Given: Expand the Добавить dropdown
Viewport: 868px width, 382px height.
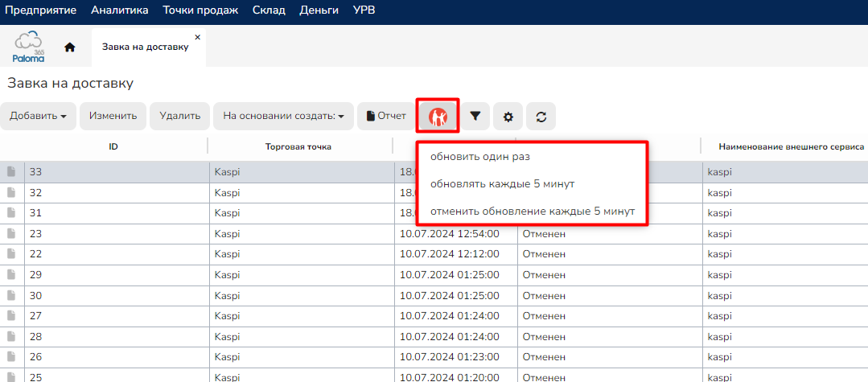Looking at the screenshot, I should [38, 116].
